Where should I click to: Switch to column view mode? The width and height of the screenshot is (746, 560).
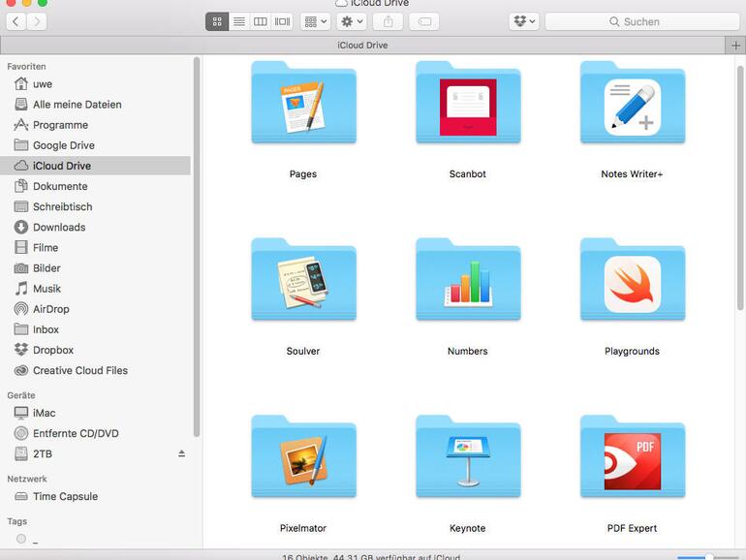pos(261,21)
